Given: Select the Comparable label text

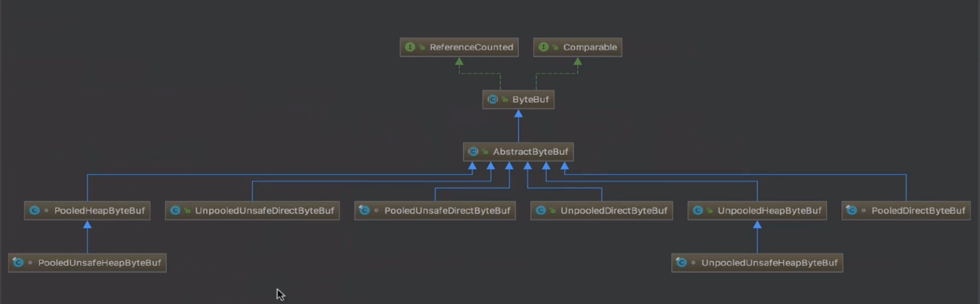Looking at the screenshot, I should (590, 47).
